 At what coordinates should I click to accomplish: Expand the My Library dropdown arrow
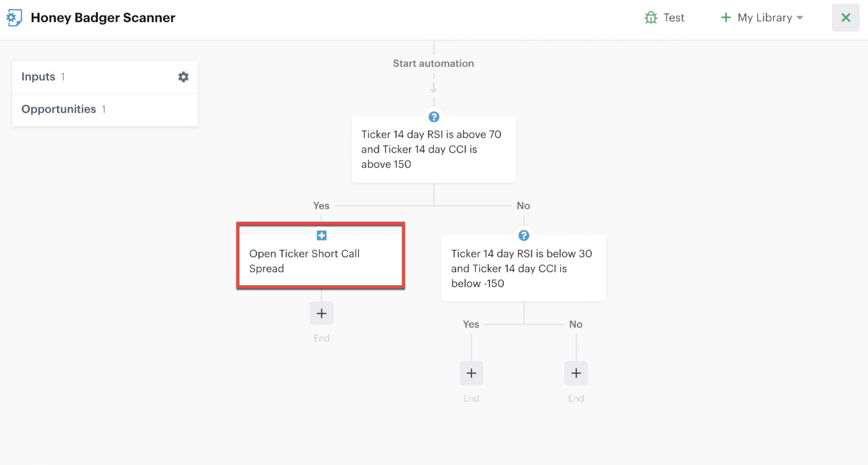point(800,18)
